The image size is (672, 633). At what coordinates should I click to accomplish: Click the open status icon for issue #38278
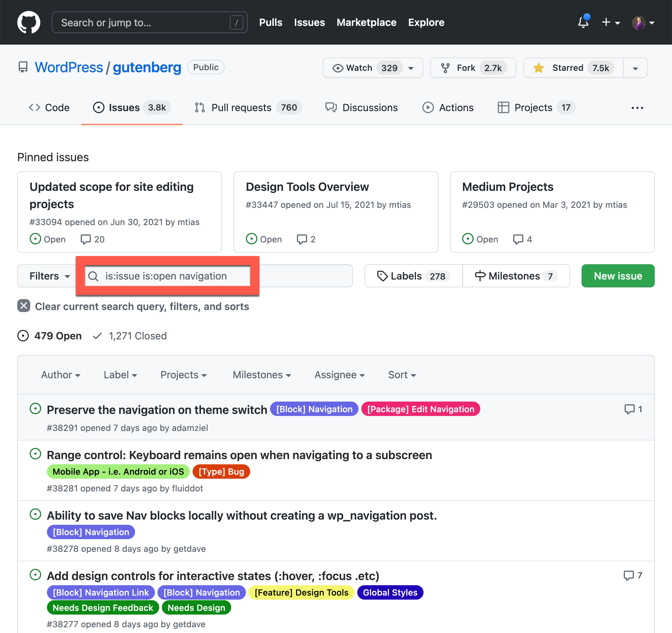35,514
